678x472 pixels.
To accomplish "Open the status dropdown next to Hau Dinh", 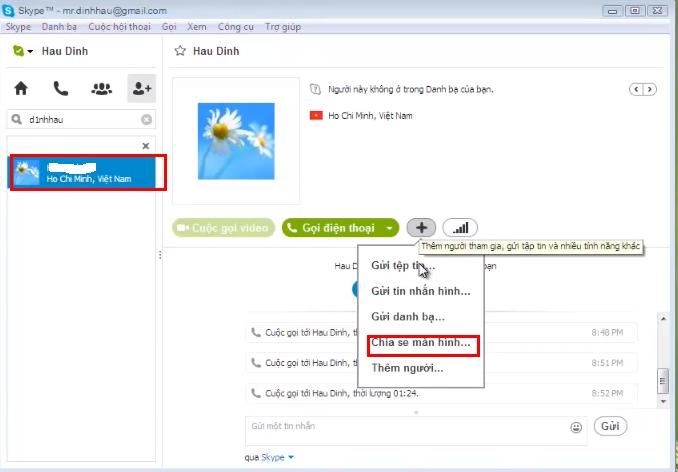I will [30, 51].
